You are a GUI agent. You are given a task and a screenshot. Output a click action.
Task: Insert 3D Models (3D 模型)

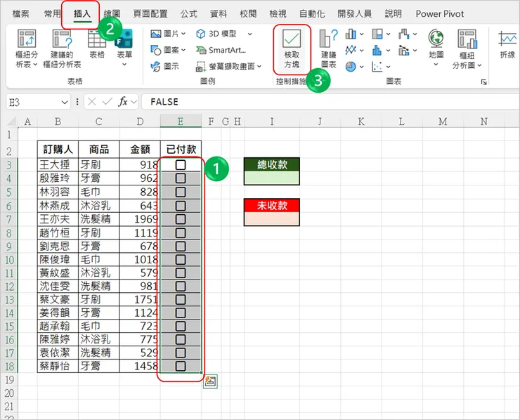217,34
